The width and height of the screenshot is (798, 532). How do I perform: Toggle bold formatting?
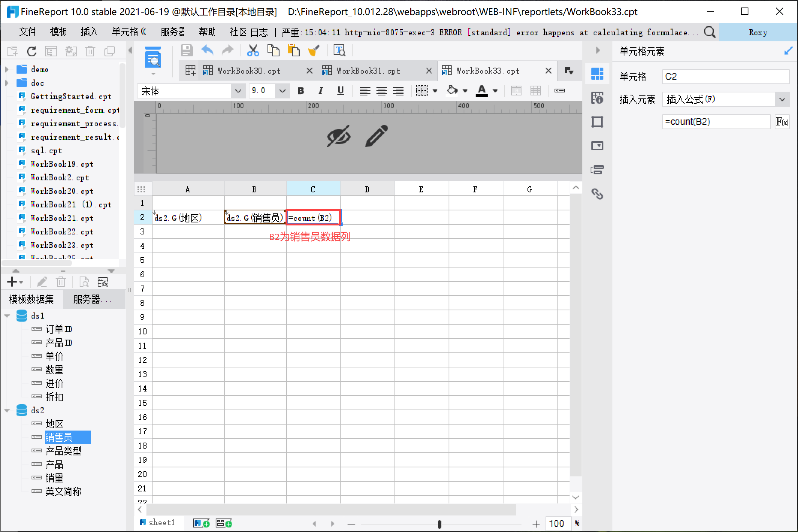pyautogui.click(x=301, y=91)
